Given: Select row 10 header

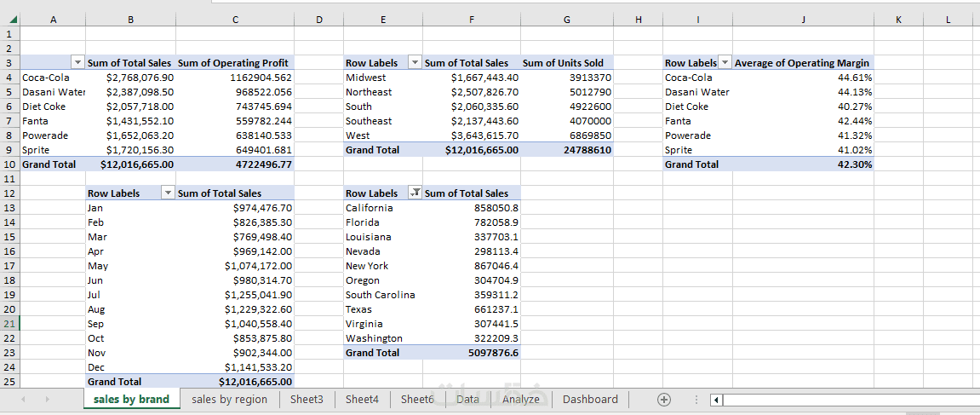Looking at the screenshot, I should (9, 164).
